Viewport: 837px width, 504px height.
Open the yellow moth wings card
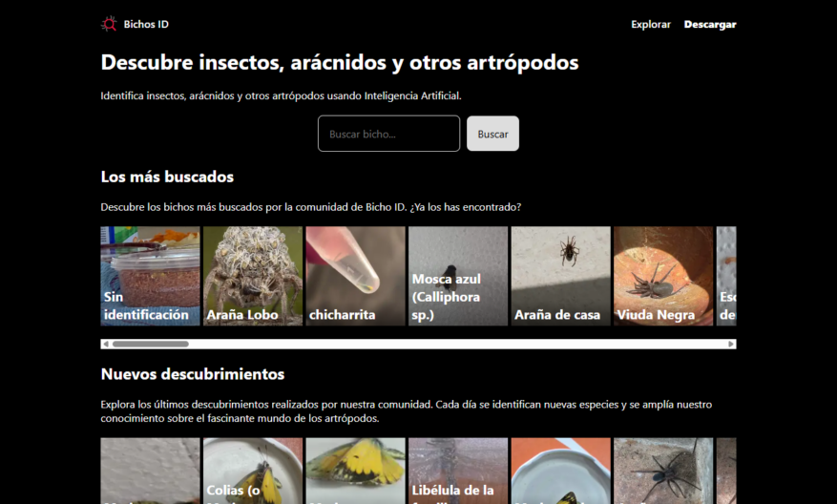(x=356, y=471)
